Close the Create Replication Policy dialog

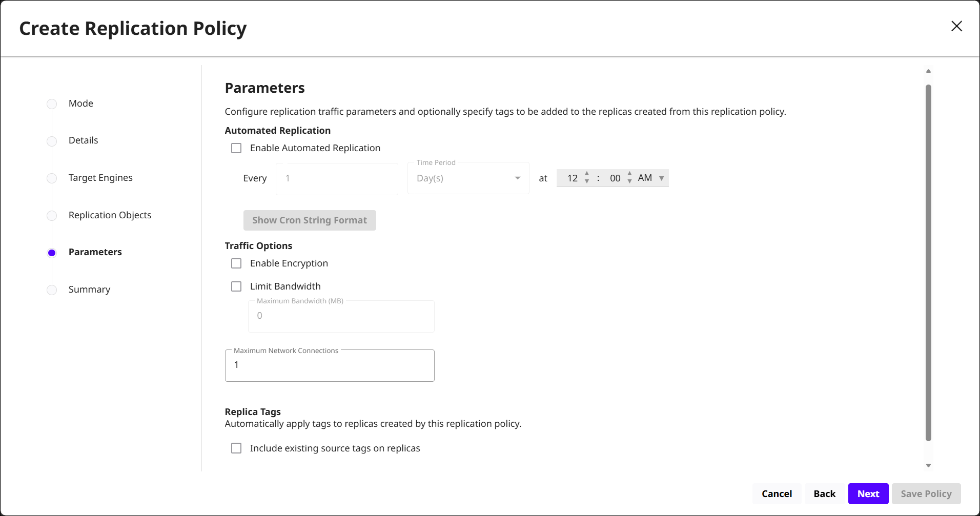[x=956, y=26]
